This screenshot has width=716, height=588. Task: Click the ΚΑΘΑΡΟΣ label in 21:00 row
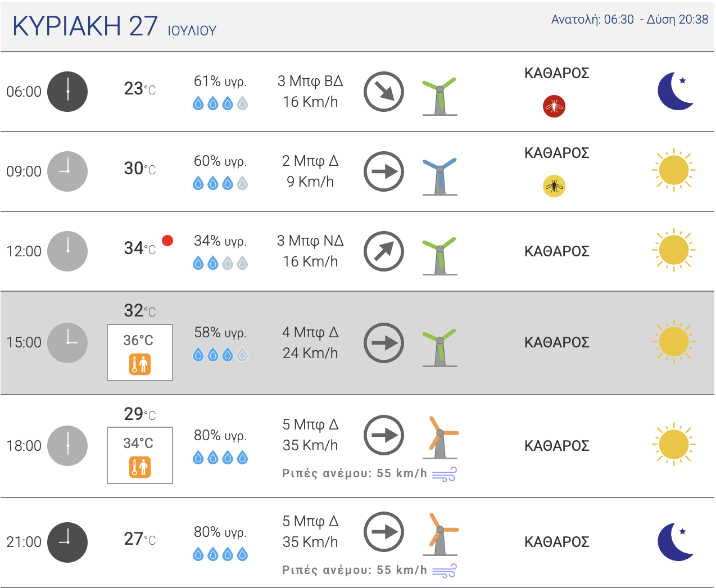tap(556, 542)
